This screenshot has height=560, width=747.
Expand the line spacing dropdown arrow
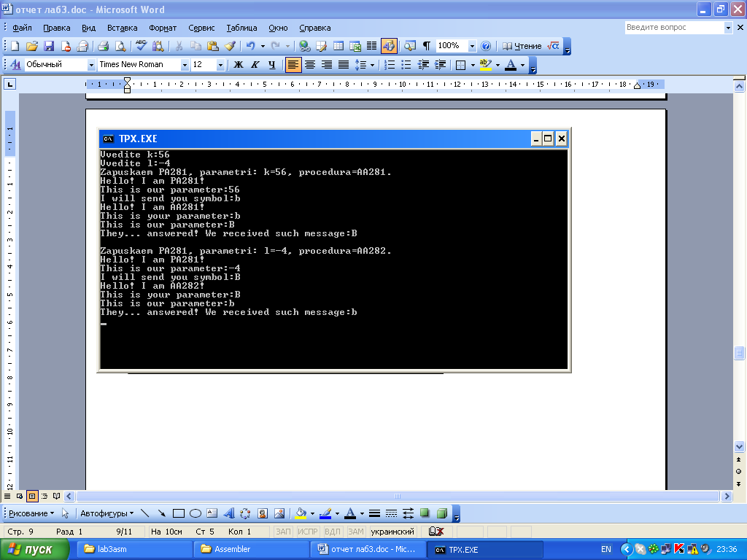tap(372, 65)
